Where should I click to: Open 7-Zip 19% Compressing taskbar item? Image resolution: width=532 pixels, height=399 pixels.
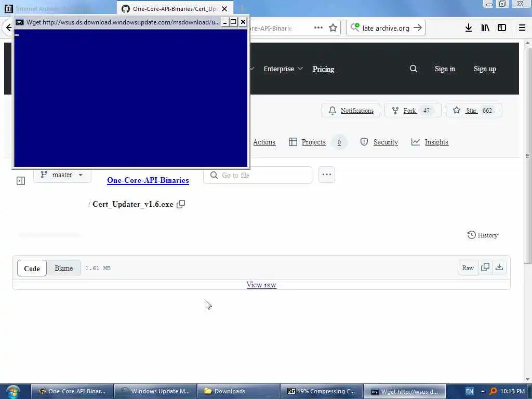pyautogui.click(x=322, y=391)
